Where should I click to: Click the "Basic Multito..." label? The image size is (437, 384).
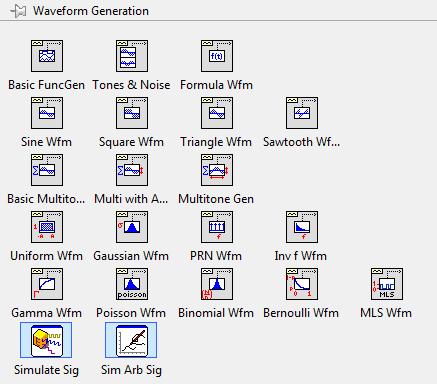pos(46,199)
